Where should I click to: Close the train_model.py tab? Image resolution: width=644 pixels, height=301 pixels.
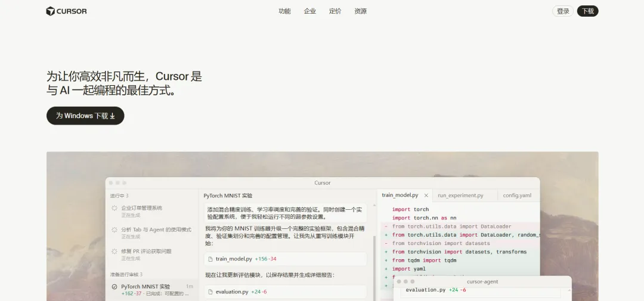click(426, 196)
